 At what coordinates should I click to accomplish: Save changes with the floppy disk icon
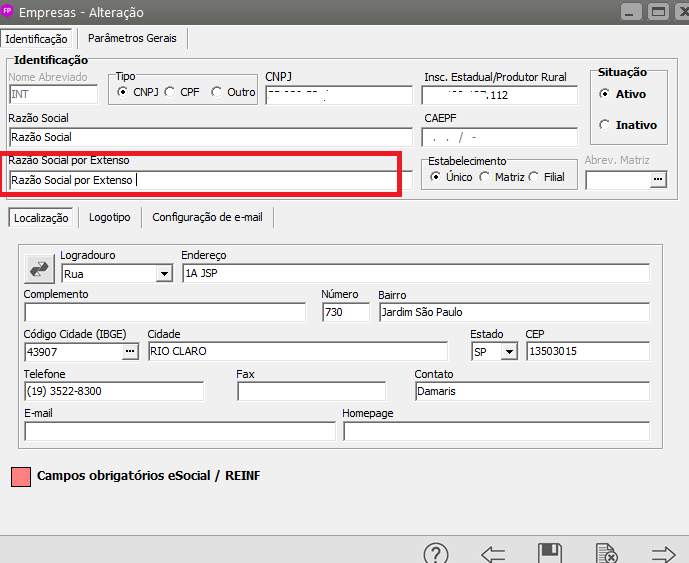pos(549,553)
